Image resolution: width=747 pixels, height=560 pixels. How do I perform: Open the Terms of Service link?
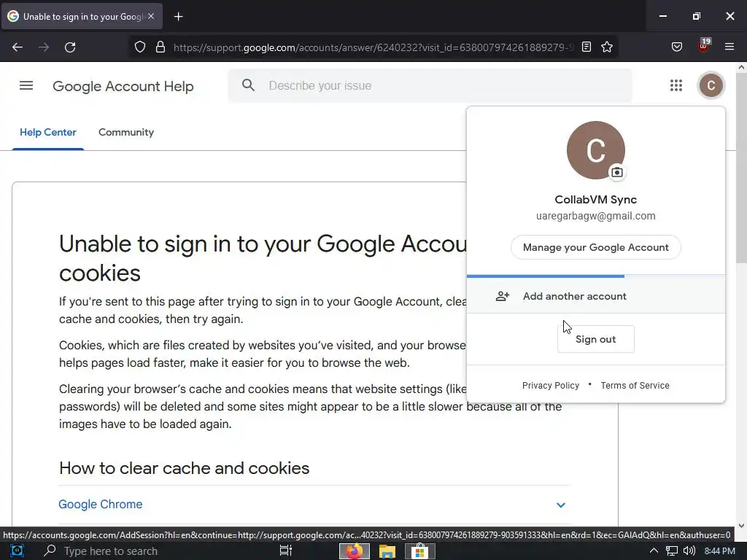pos(635,385)
